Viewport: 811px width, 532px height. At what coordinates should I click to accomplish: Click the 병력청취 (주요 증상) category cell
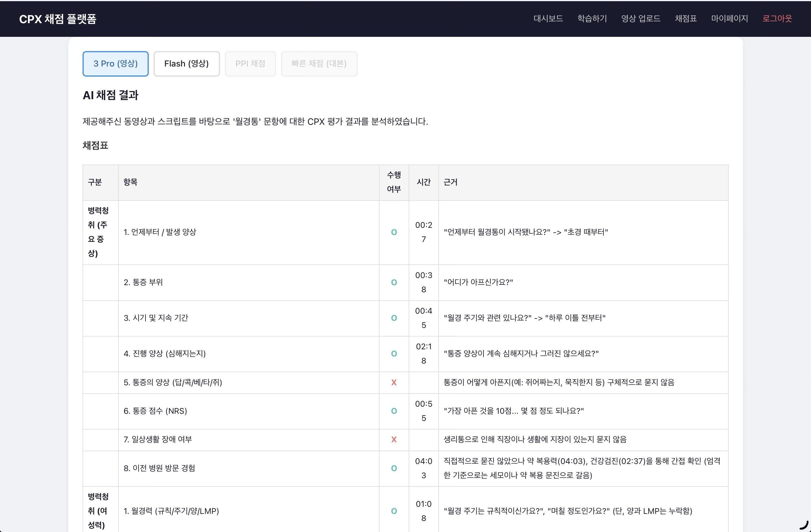pyautogui.click(x=101, y=232)
